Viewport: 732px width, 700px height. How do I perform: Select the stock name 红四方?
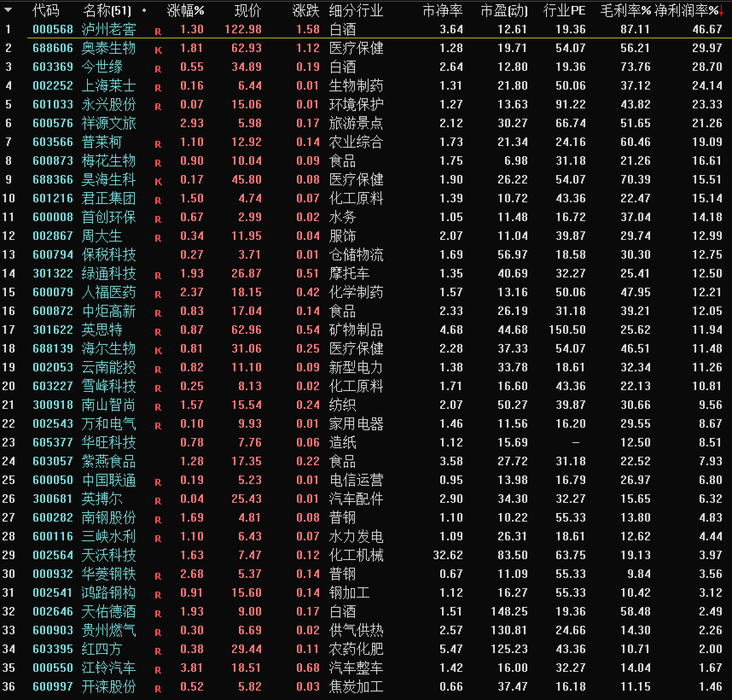click(x=102, y=649)
